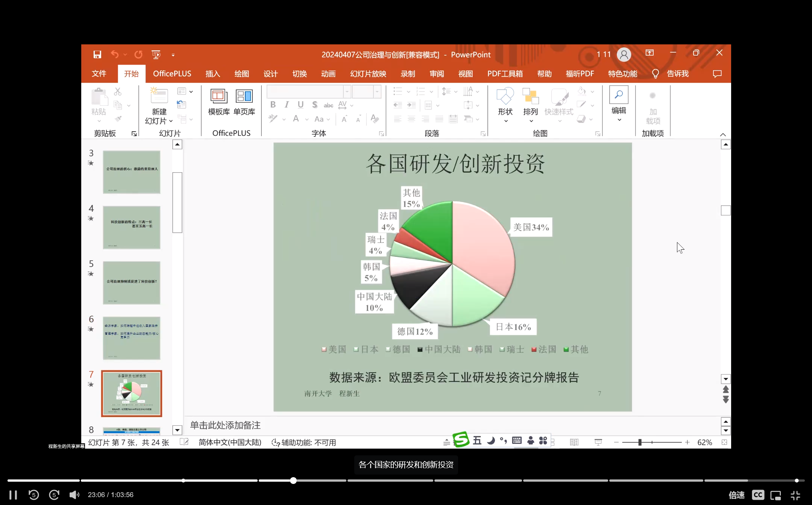
Task: Click the Undo arrow icon
Action: (x=114, y=55)
